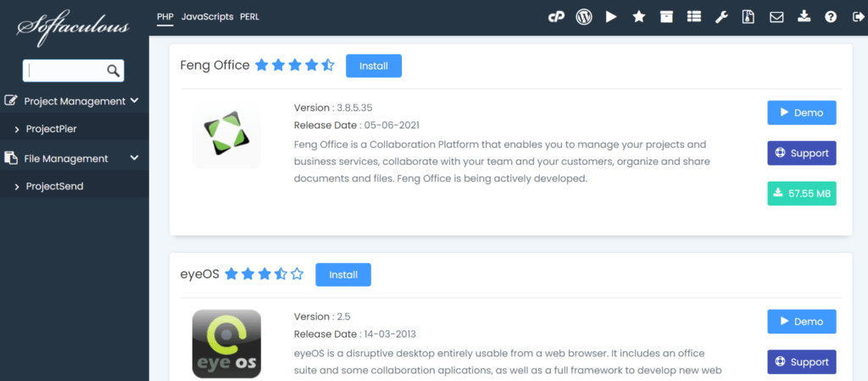Open the star ratings icon in top bar
Image resolution: width=868 pixels, height=381 pixels.
point(639,17)
